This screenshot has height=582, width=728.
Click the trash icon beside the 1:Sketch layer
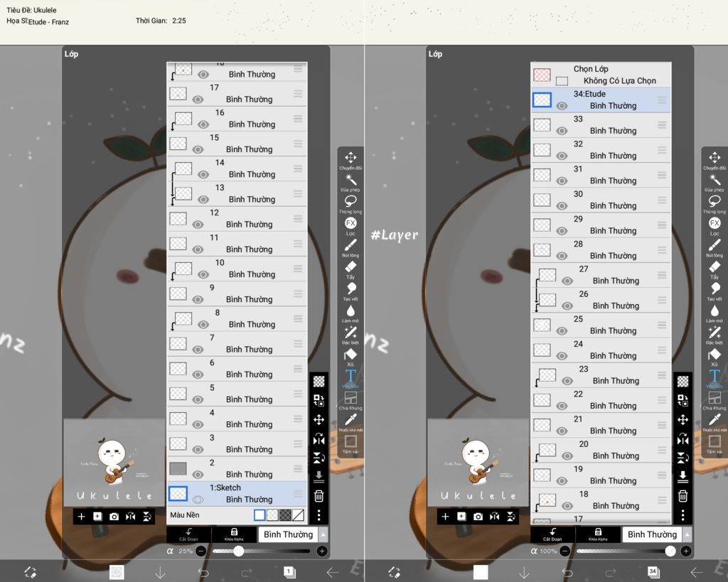click(x=319, y=496)
